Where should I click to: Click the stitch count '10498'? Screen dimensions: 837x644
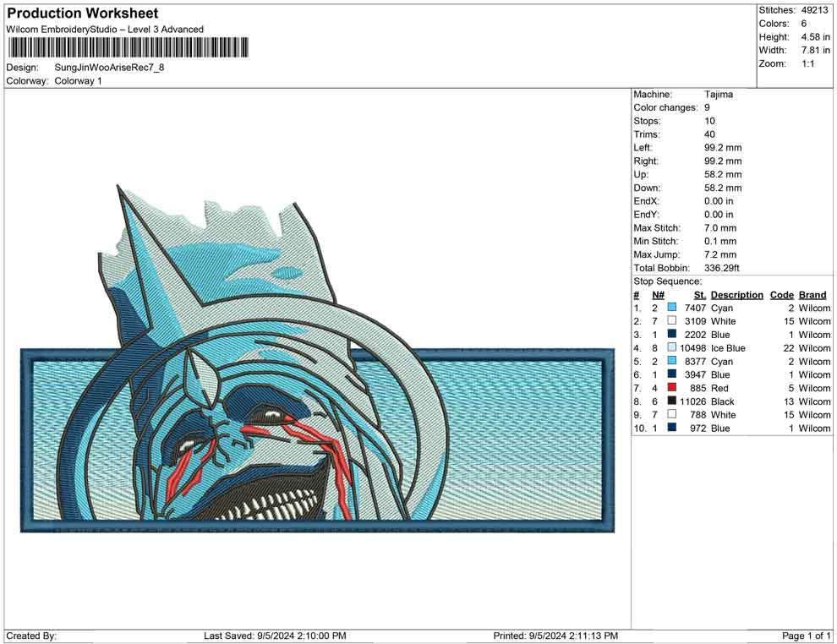(693, 348)
